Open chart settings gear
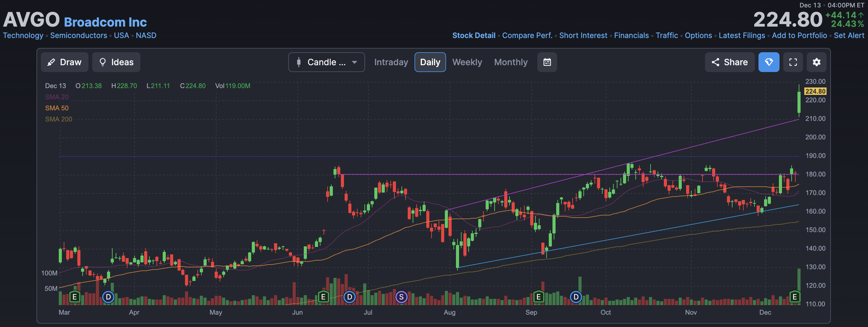The image size is (868, 327). (816, 62)
